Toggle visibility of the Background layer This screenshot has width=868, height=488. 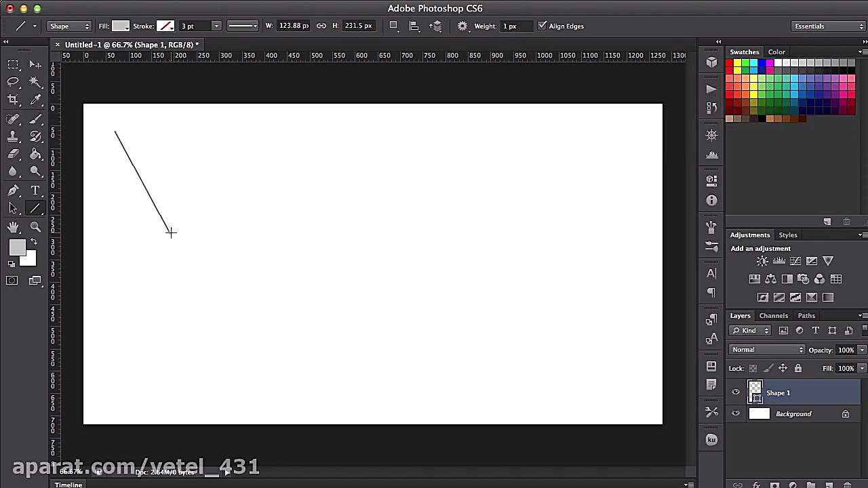pos(736,413)
